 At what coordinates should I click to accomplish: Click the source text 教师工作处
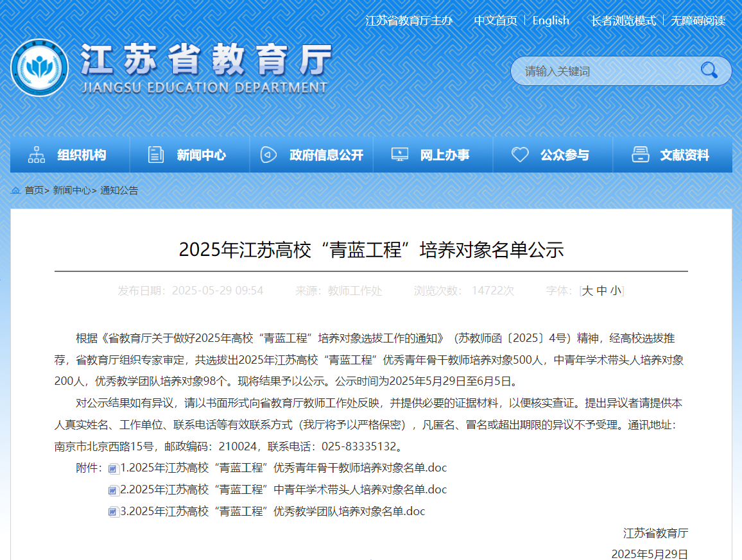point(354,291)
